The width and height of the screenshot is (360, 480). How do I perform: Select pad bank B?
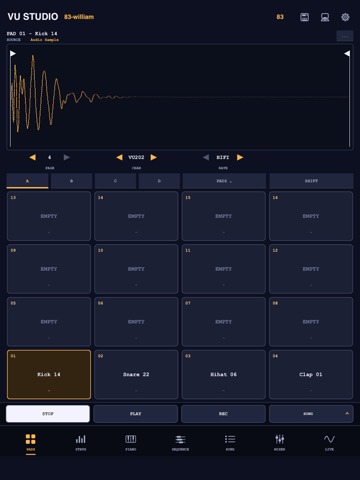[x=71, y=181]
